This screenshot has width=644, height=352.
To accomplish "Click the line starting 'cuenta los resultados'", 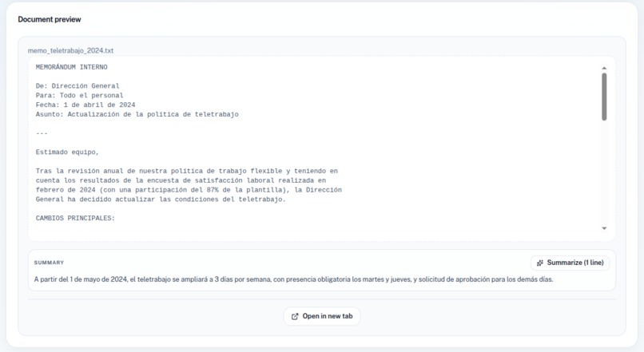I will coord(181,180).
